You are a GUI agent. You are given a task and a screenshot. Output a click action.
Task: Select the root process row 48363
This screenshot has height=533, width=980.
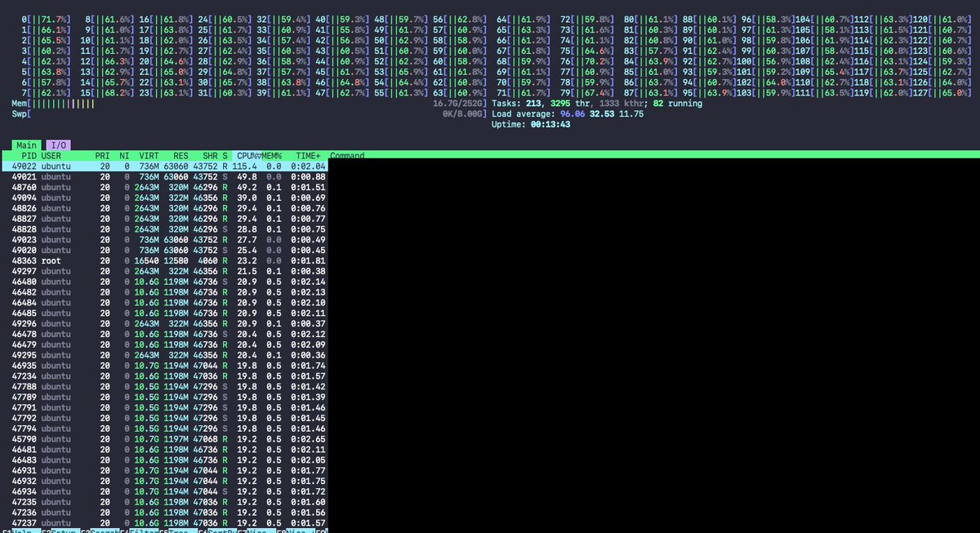tap(163, 261)
